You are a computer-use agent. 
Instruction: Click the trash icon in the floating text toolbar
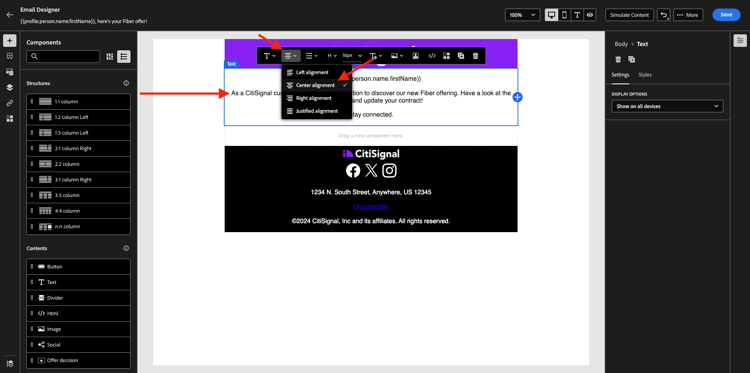click(475, 56)
